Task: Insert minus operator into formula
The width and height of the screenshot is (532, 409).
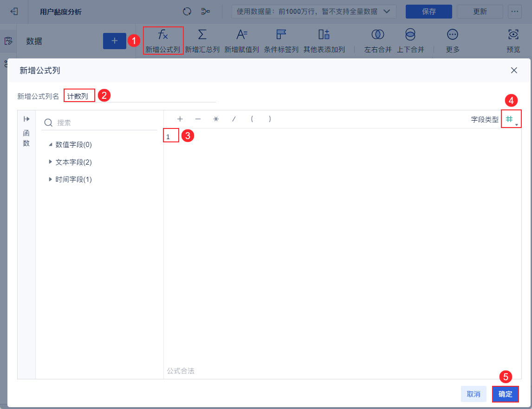Action: pos(198,119)
